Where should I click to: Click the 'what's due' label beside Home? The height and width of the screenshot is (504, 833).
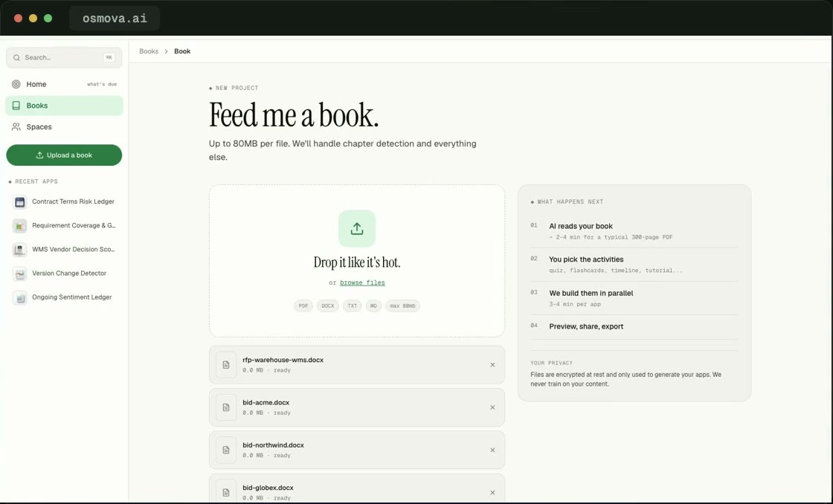click(x=102, y=84)
